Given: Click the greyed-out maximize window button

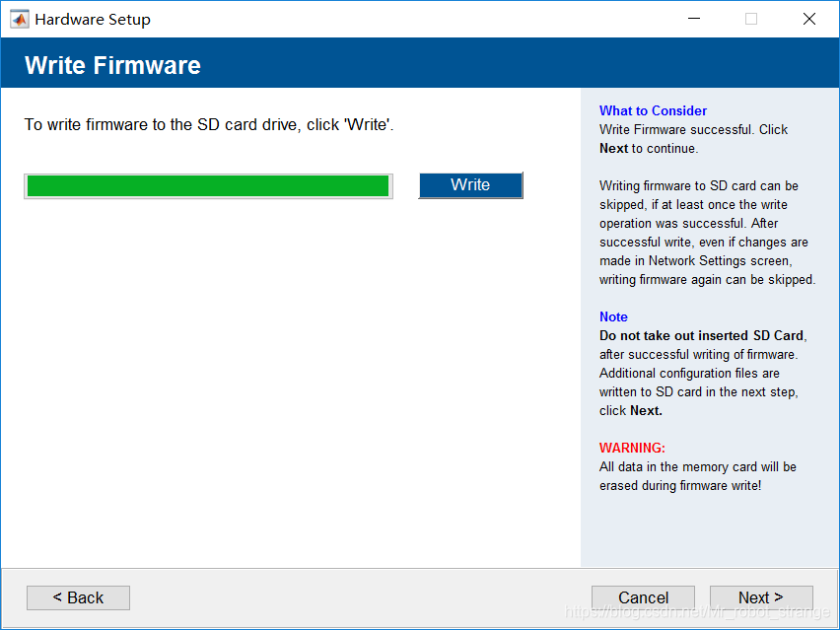Looking at the screenshot, I should (x=751, y=19).
